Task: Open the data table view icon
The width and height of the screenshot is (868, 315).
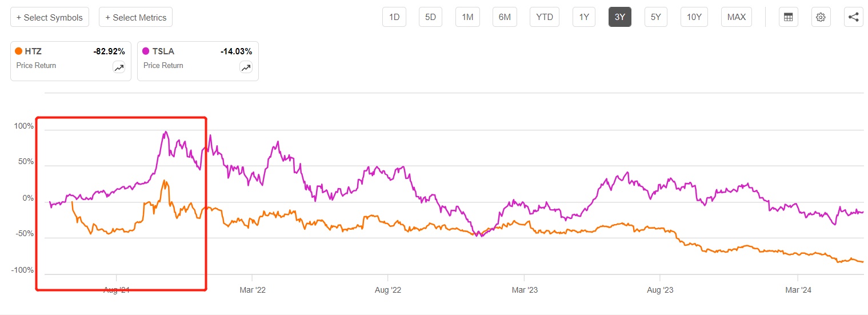Action: (x=788, y=17)
